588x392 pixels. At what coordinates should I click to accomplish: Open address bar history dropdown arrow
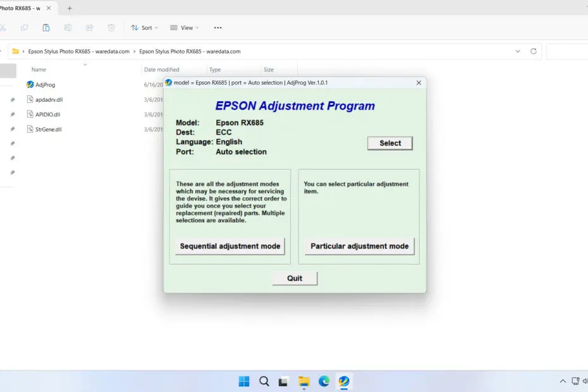pos(518,51)
